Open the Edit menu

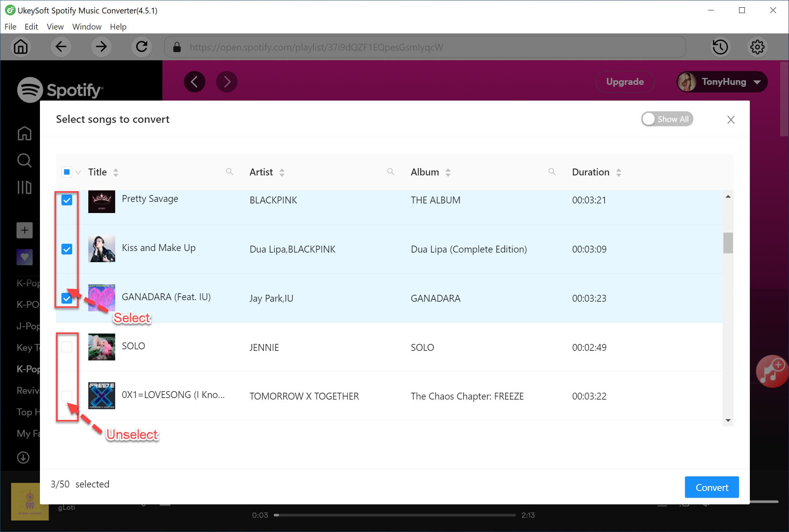[30, 26]
